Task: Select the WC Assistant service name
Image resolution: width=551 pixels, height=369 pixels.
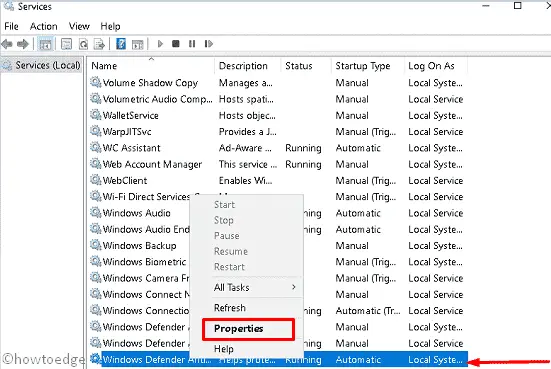Action: tap(131, 148)
